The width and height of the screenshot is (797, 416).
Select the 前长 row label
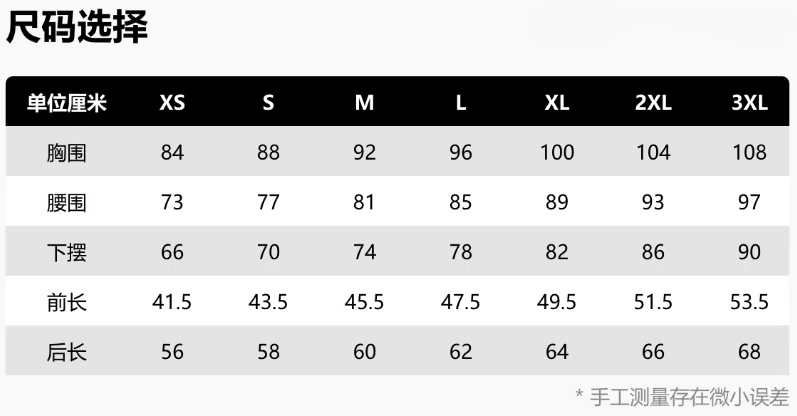[67, 302]
